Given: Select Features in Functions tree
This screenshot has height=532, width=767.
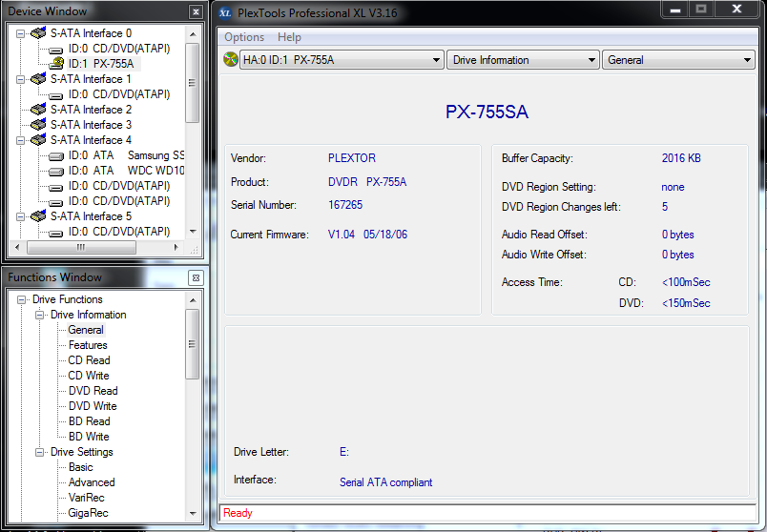Looking at the screenshot, I should coord(88,345).
